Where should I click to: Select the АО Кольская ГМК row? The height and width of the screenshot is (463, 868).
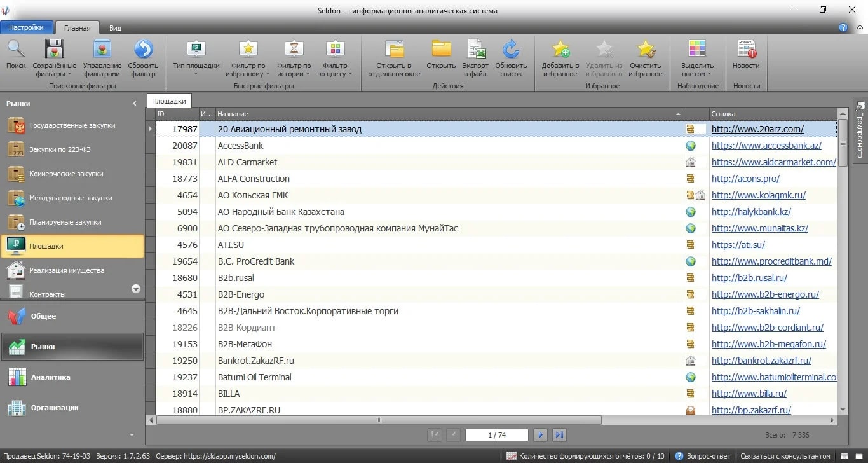coord(496,195)
